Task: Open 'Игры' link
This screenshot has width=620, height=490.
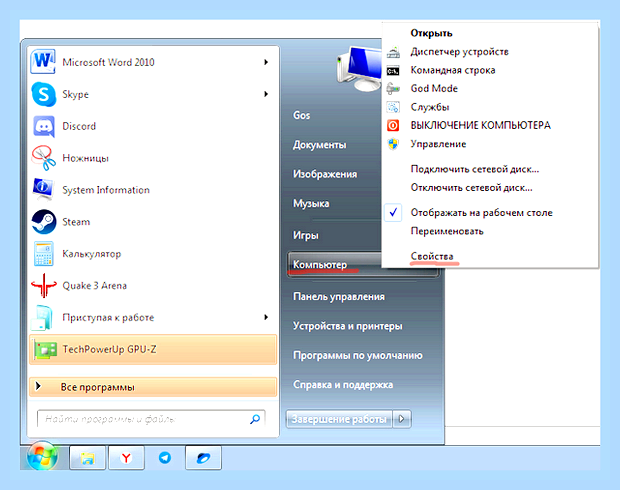Action: (x=306, y=235)
